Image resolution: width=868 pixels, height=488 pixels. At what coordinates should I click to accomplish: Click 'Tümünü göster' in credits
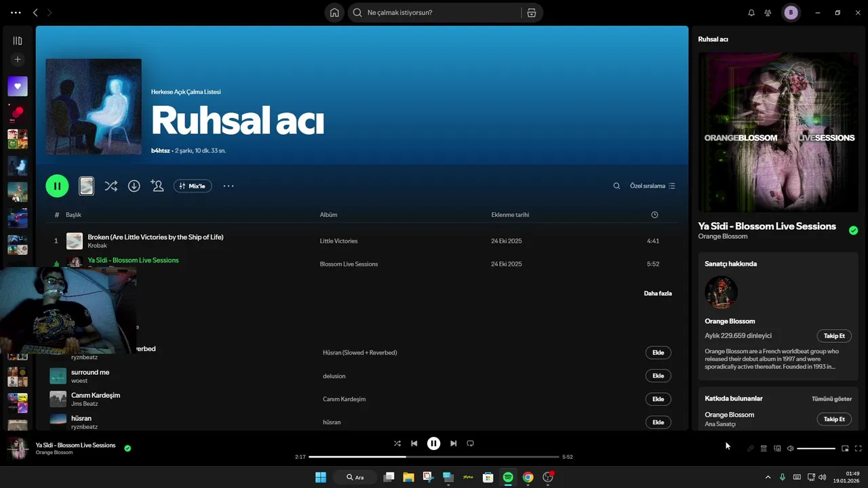[x=831, y=399]
